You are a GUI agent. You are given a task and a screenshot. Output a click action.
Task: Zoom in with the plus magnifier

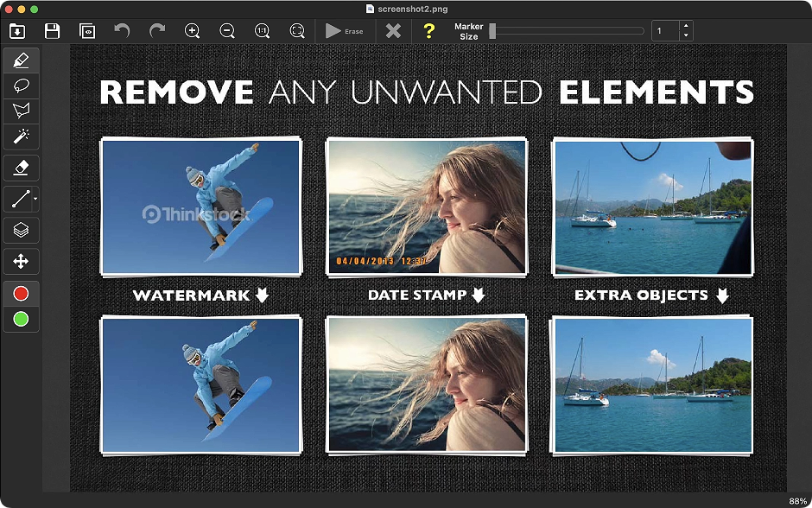192,31
